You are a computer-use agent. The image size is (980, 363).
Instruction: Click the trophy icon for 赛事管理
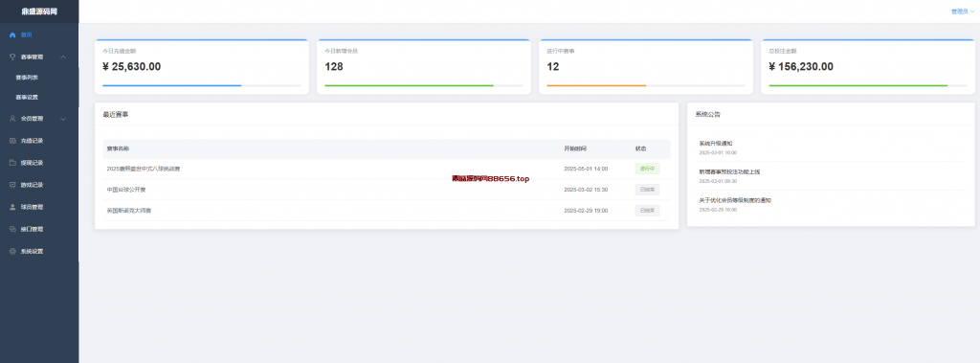[x=12, y=57]
